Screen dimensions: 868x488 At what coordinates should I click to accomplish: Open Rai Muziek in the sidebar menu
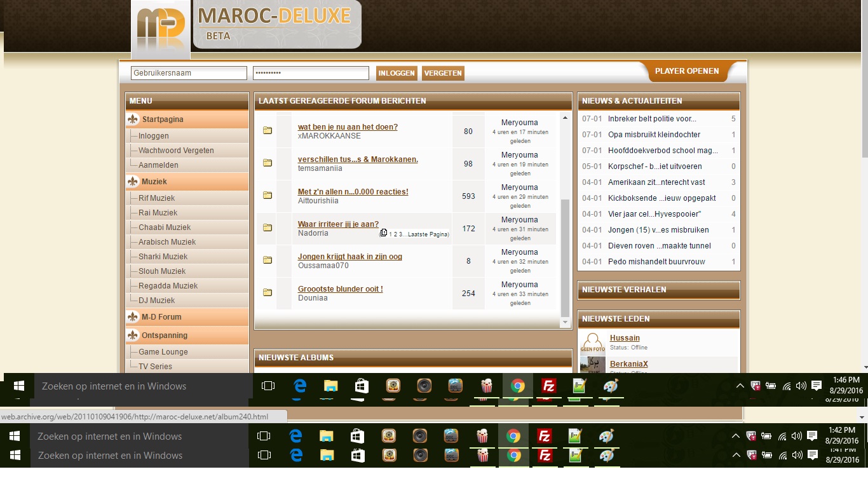[158, 213]
